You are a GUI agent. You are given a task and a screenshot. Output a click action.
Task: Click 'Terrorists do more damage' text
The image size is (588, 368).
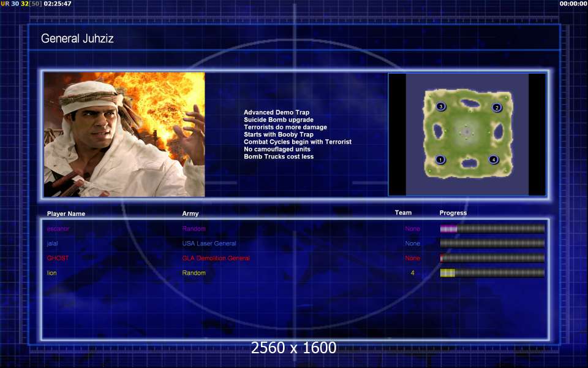[285, 128]
